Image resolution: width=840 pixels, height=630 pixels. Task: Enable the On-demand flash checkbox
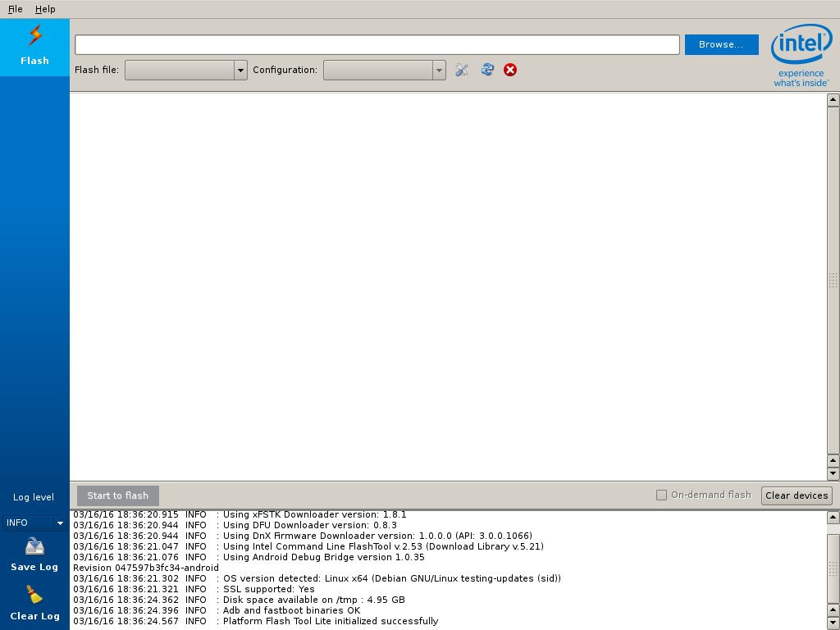pos(661,495)
